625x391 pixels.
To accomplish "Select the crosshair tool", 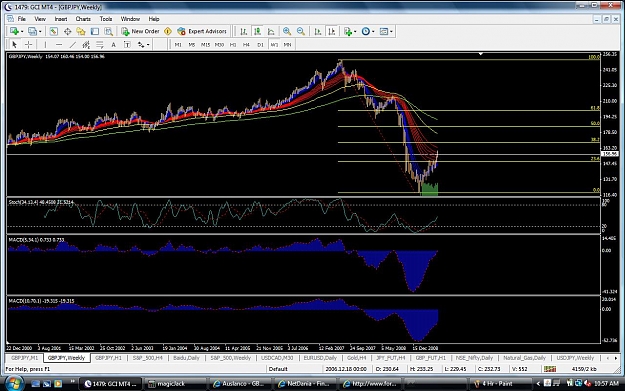I will (28, 45).
